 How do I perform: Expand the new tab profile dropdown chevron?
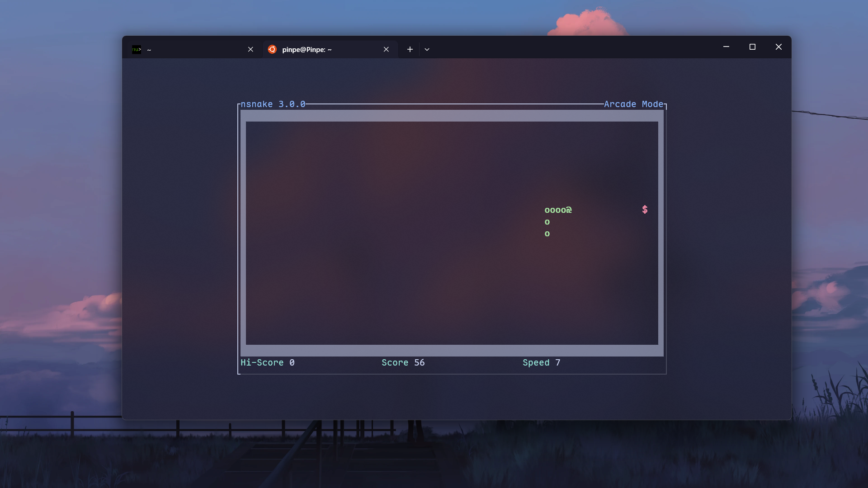427,49
